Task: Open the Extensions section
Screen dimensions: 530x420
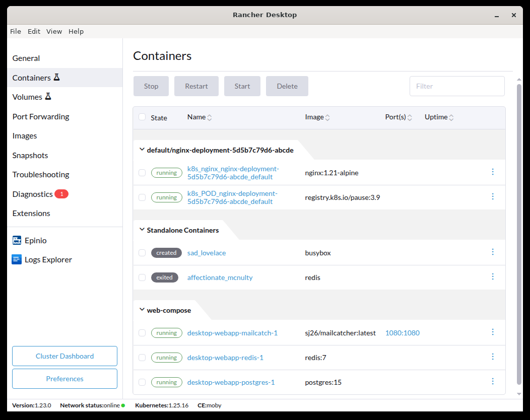Action: (64, 213)
